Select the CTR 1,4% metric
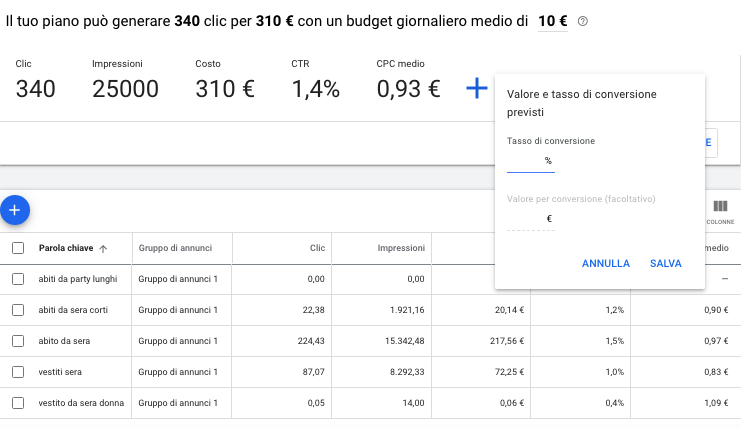 click(315, 80)
